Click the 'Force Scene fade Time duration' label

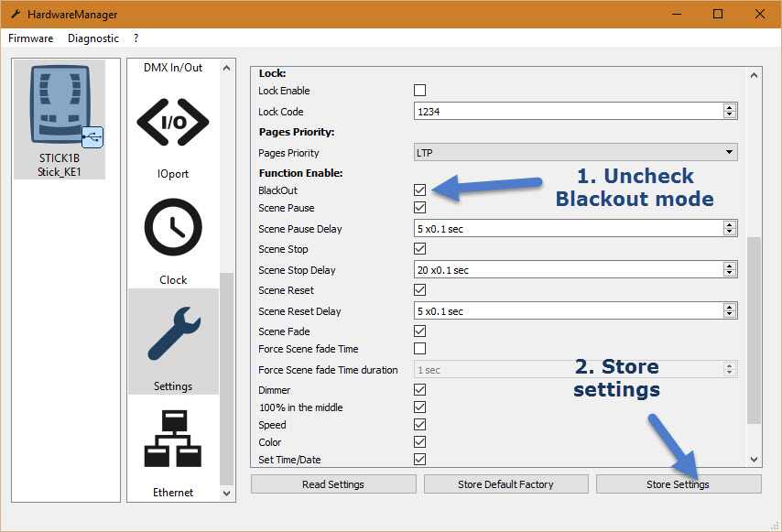[328, 370]
